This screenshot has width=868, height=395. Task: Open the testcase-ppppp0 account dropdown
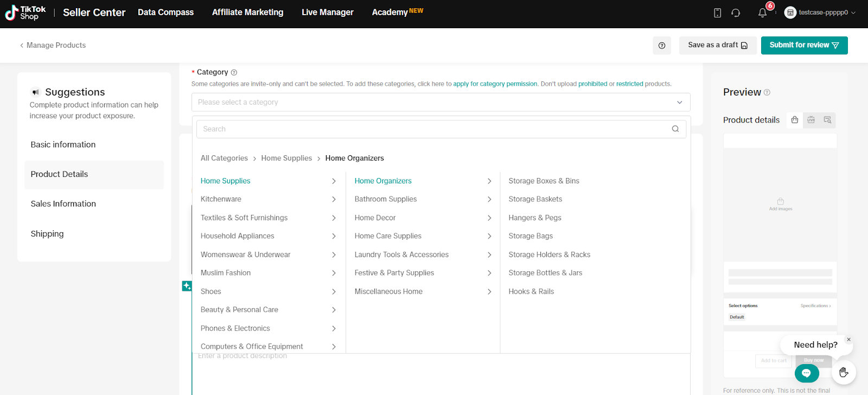(x=820, y=12)
